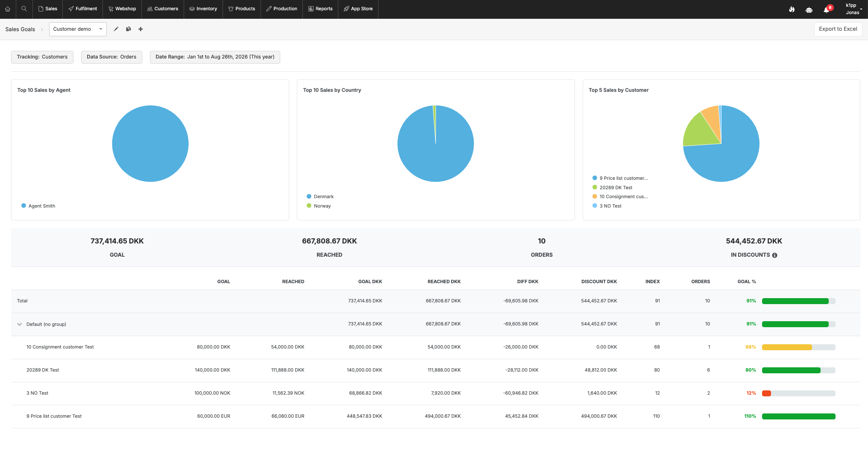
Task: Open the search magnifier icon
Action: (x=24, y=9)
